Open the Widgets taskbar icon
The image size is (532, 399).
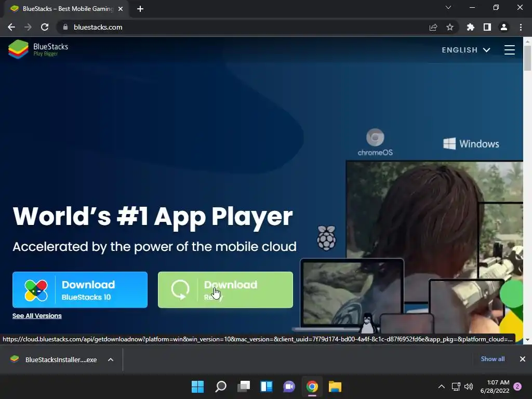point(267,387)
